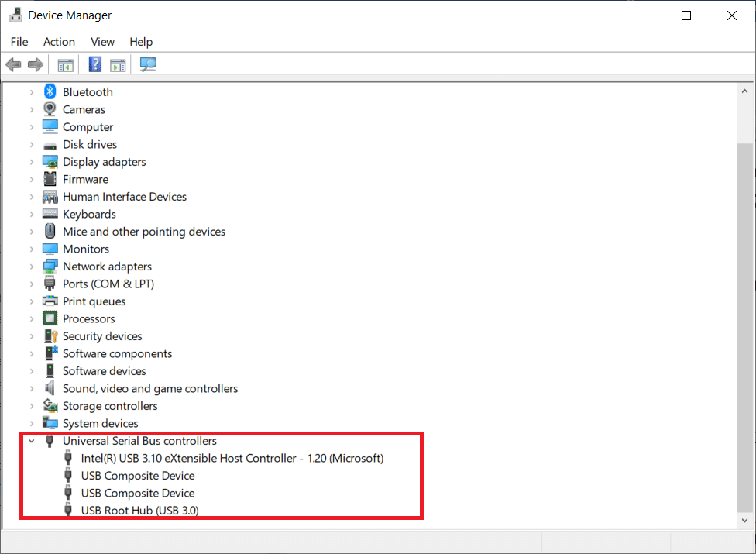
Task: Expand the Network adapters node
Action: pyautogui.click(x=32, y=267)
